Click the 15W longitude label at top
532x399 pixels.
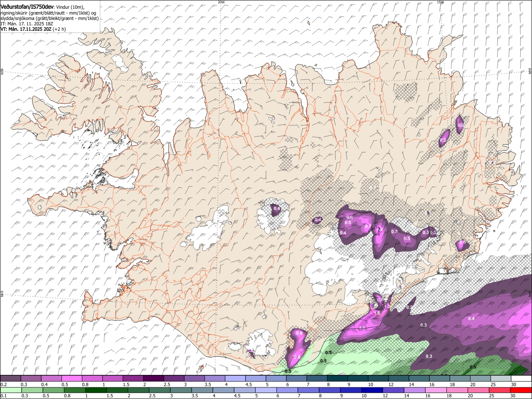point(440,2)
